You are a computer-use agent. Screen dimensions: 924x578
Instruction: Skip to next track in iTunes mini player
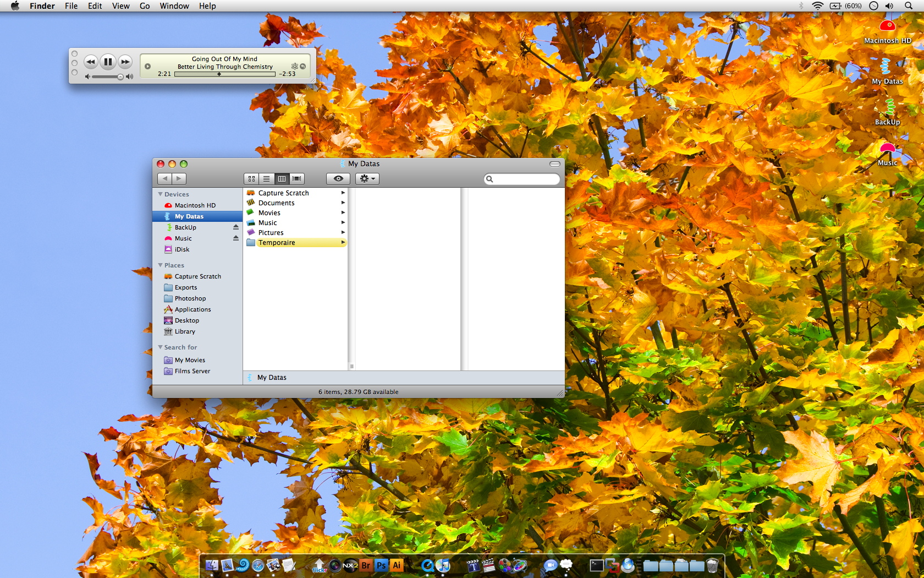125,62
